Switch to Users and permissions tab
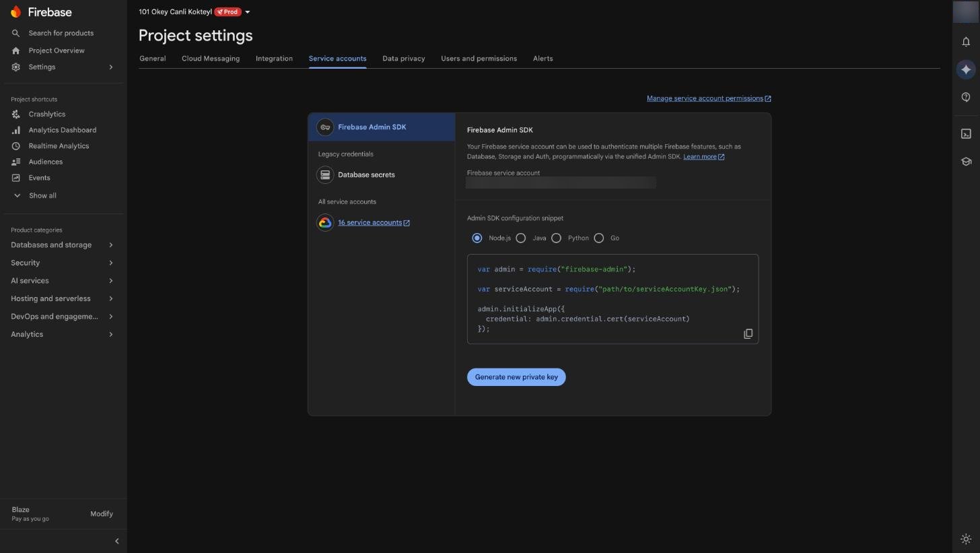Viewport: 980px width, 553px height. (x=479, y=59)
